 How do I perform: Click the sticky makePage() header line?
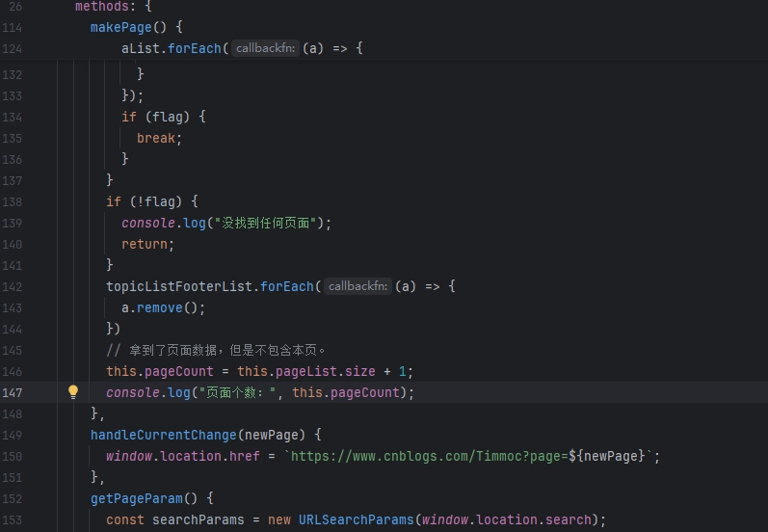click(x=384, y=27)
